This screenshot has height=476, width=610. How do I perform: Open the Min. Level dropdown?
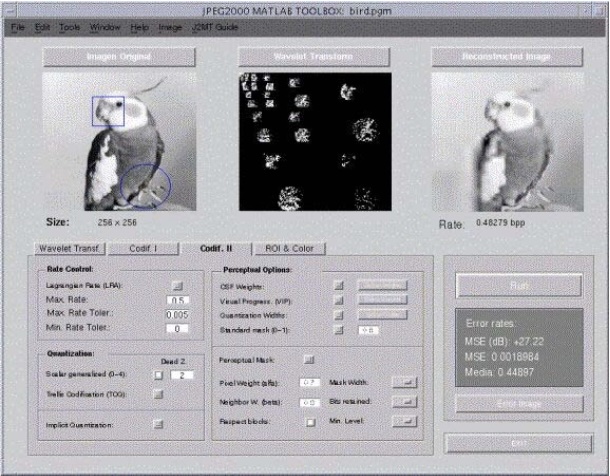[x=405, y=421]
